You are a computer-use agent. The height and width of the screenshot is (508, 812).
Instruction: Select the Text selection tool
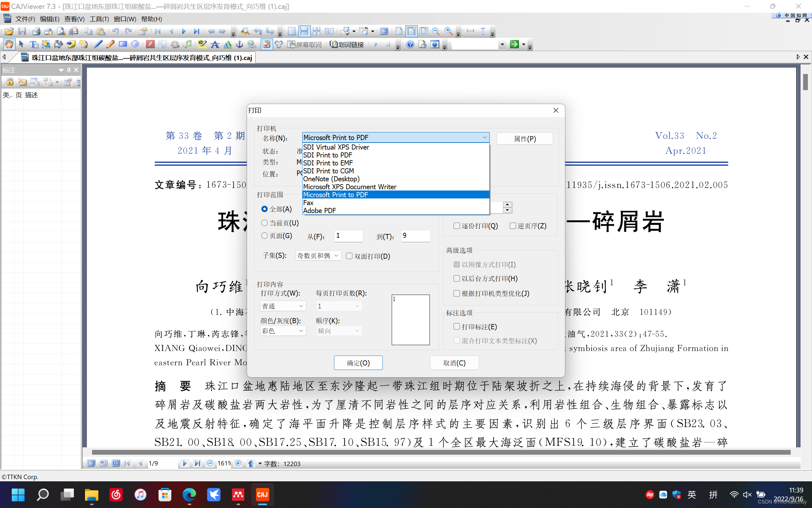coord(34,44)
